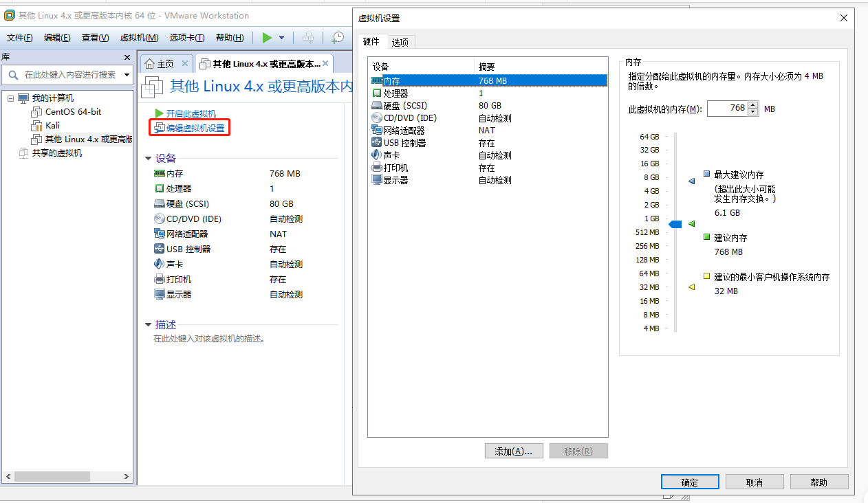Image resolution: width=868 pixels, height=503 pixels.
Task: Click the 摘要 column header in settings
Action: [x=541, y=67]
